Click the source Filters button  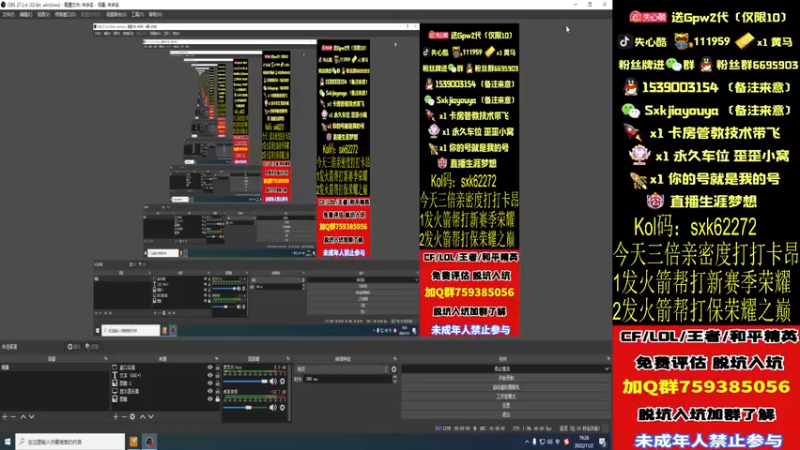[92, 346]
